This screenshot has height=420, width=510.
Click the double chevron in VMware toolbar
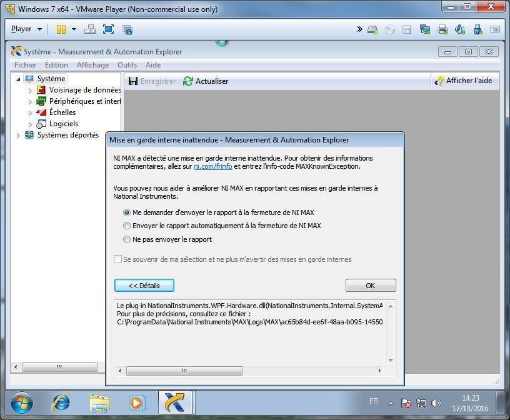359,29
